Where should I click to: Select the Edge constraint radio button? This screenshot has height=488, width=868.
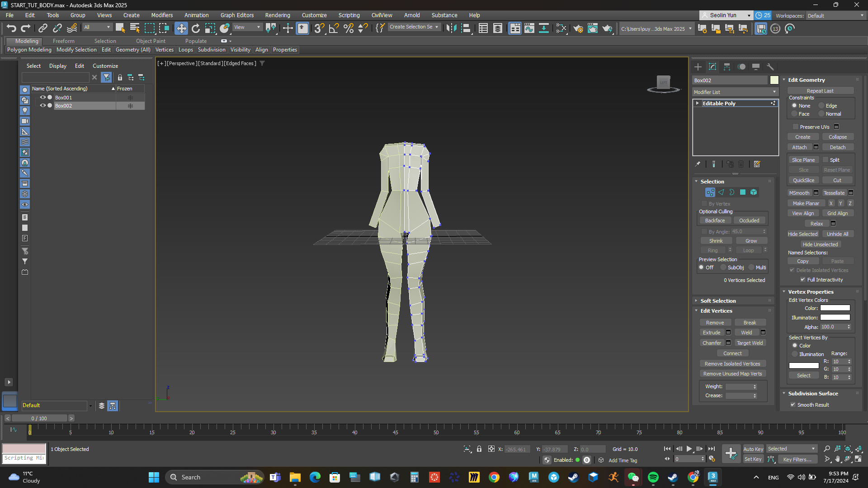[x=821, y=106]
